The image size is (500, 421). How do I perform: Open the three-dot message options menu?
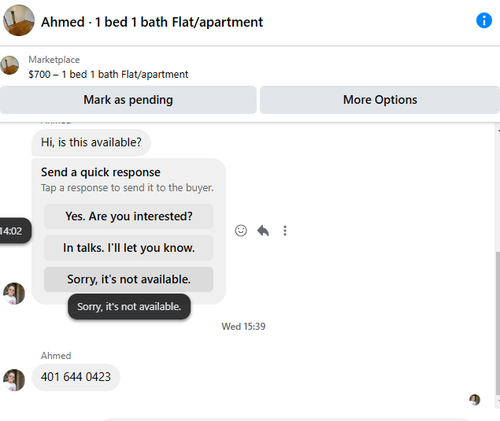[285, 231]
